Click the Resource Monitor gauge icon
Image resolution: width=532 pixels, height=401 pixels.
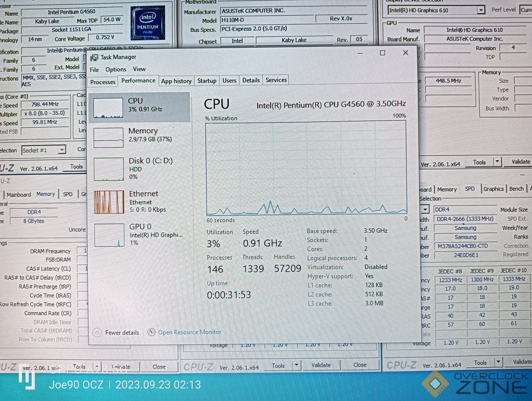pyautogui.click(x=152, y=332)
